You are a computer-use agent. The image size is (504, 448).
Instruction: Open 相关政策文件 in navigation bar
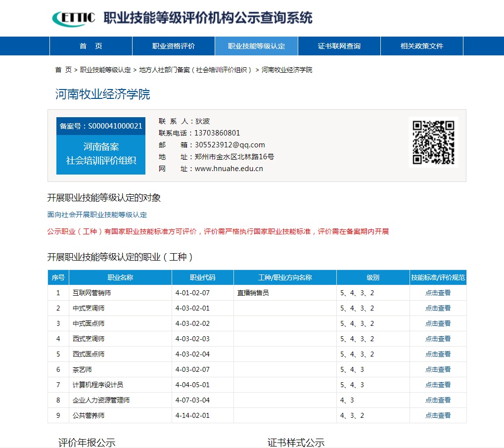click(422, 46)
